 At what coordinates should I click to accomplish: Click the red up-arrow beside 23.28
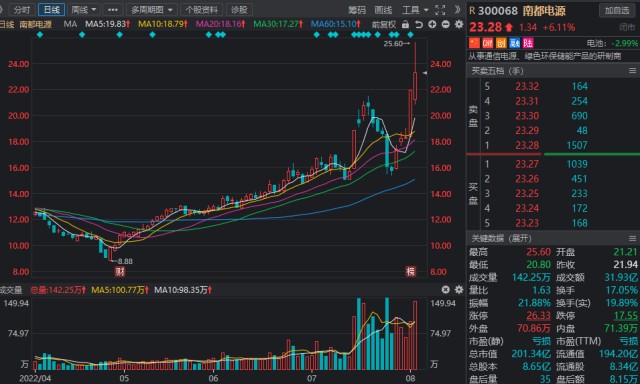coord(509,27)
